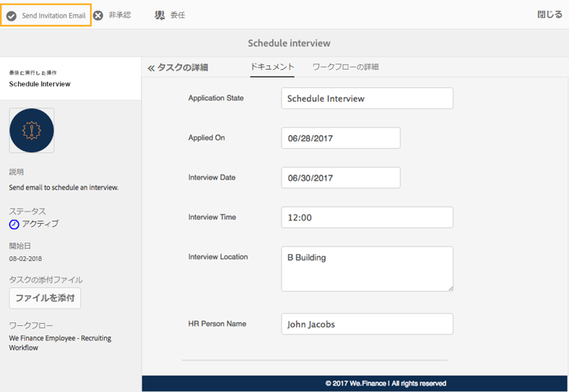Click the 委任 delegate people icon
Image resolution: width=569 pixels, height=392 pixels.
(x=159, y=15)
